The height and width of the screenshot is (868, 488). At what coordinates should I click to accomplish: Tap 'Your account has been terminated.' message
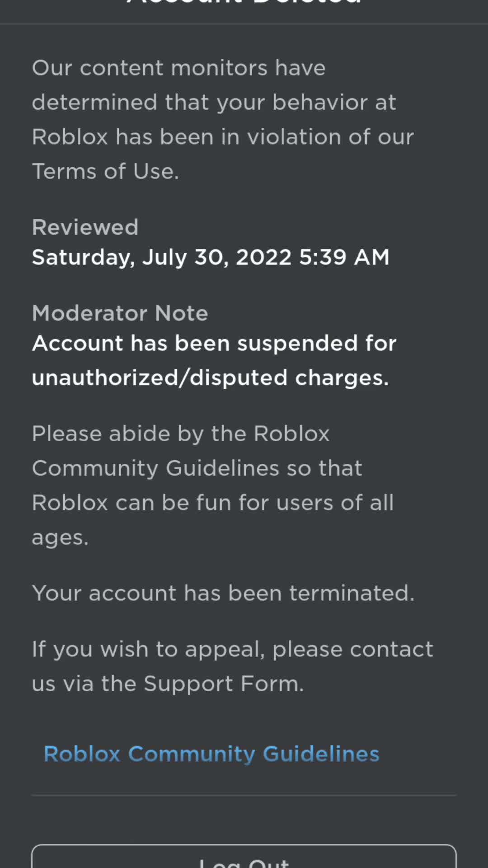(x=223, y=593)
